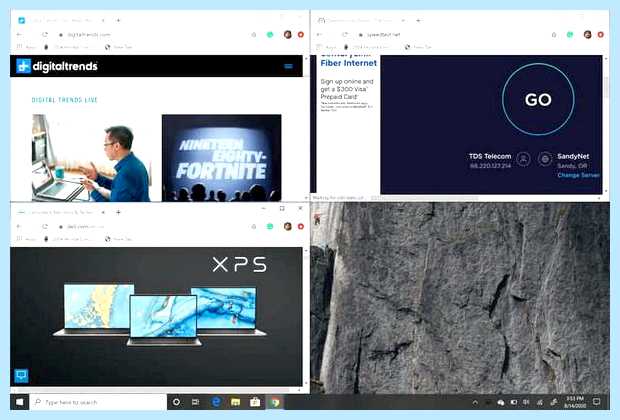Open the profile avatar in Digital Trends window
This screenshot has height=420, width=620.
[288, 35]
